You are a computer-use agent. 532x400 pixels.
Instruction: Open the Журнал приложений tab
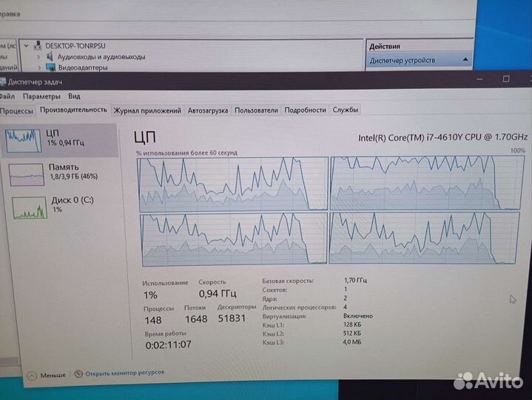147,110
